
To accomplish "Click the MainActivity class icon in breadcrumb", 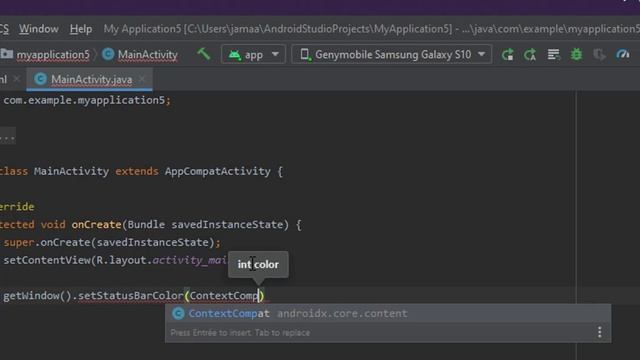I will [108, 54].
